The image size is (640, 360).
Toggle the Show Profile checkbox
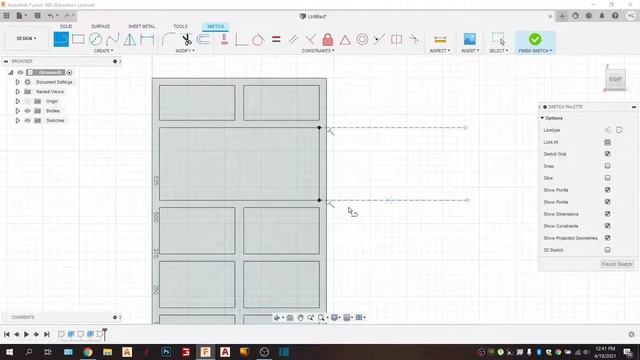(x=607, y=190)
